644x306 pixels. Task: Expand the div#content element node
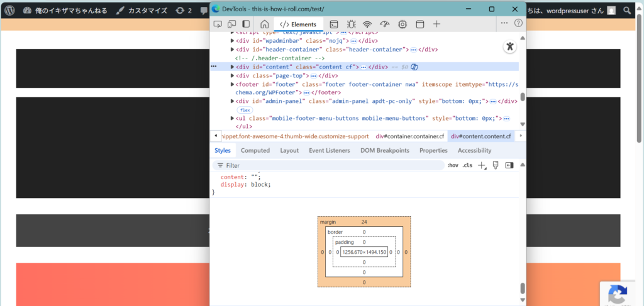pyautogui.click(x=232, y=67)
